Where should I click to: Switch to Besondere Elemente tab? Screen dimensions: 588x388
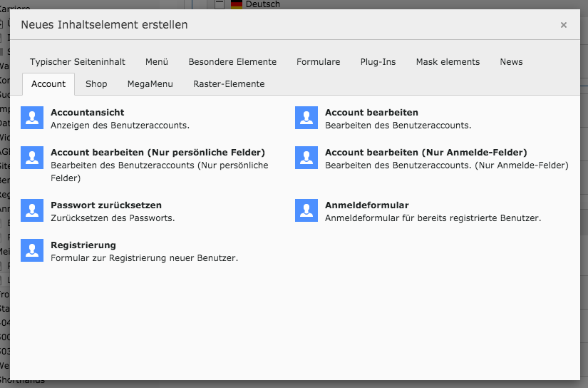pyautogui.click(x=232, y=62)
